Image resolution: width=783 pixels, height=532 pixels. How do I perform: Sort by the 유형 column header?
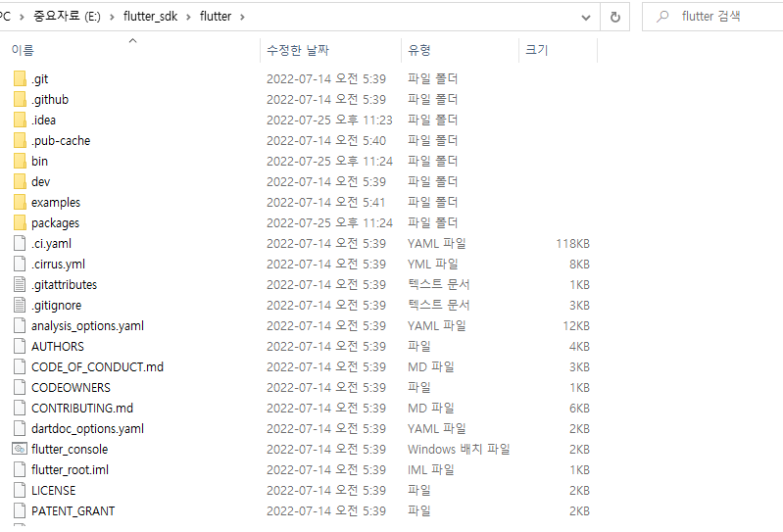pyautogui.click(x=419, y=50)
